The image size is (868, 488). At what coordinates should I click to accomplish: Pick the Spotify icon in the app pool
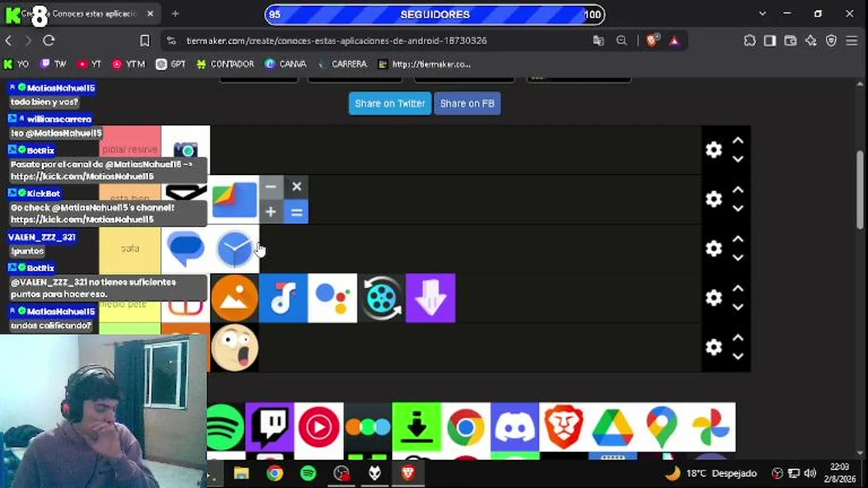[x=226, y=427]
